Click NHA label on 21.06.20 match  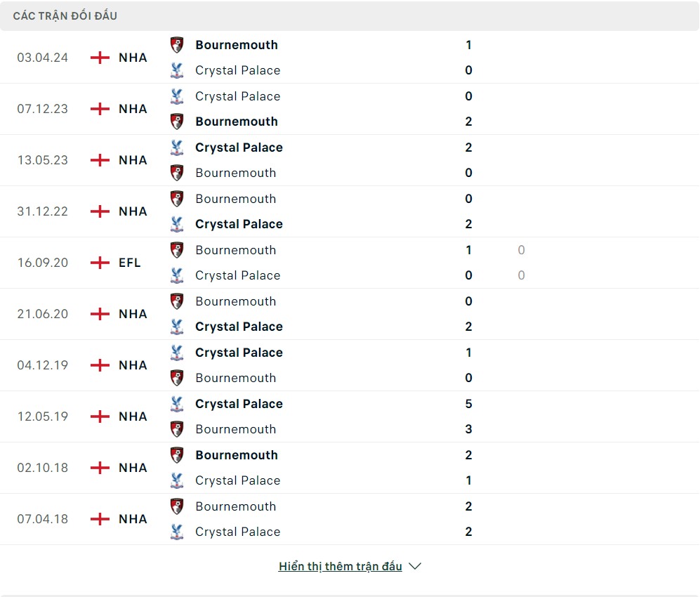[133, 314]
